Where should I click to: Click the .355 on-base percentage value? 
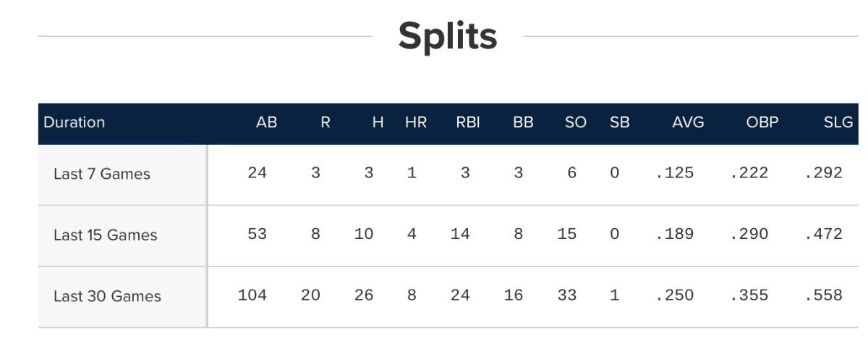click(x=749, y=295)
